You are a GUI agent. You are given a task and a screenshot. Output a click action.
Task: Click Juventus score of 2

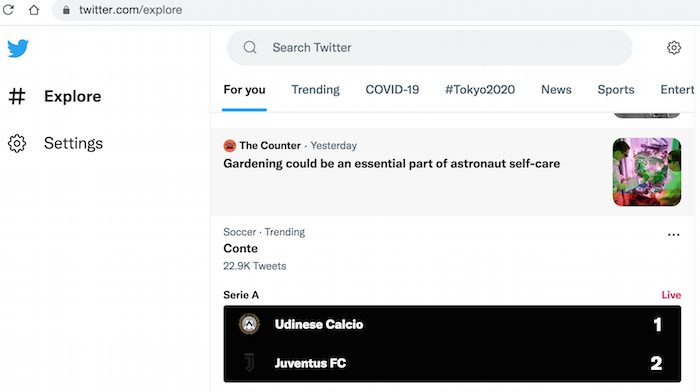pos(656,363)
